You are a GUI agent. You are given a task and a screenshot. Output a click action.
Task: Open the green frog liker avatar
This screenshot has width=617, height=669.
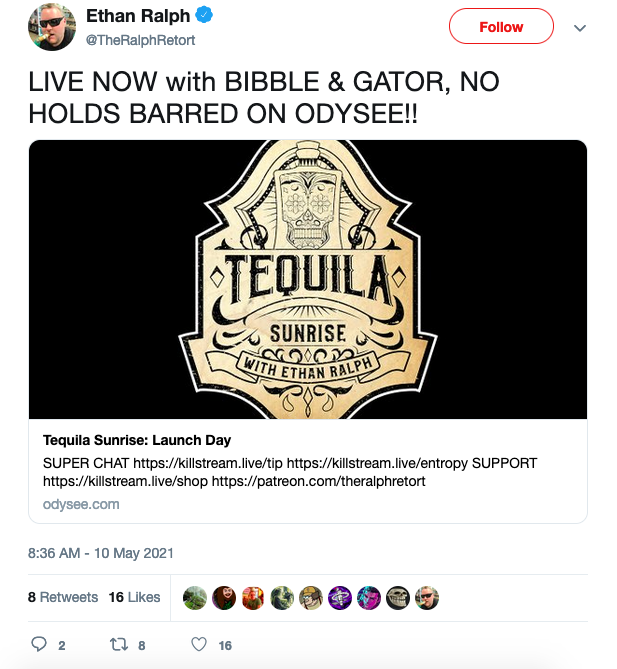195,598
